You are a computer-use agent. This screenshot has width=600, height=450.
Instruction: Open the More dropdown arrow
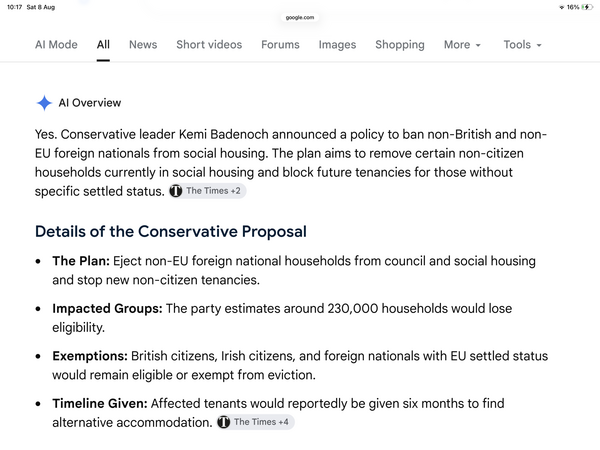(478, 45)
